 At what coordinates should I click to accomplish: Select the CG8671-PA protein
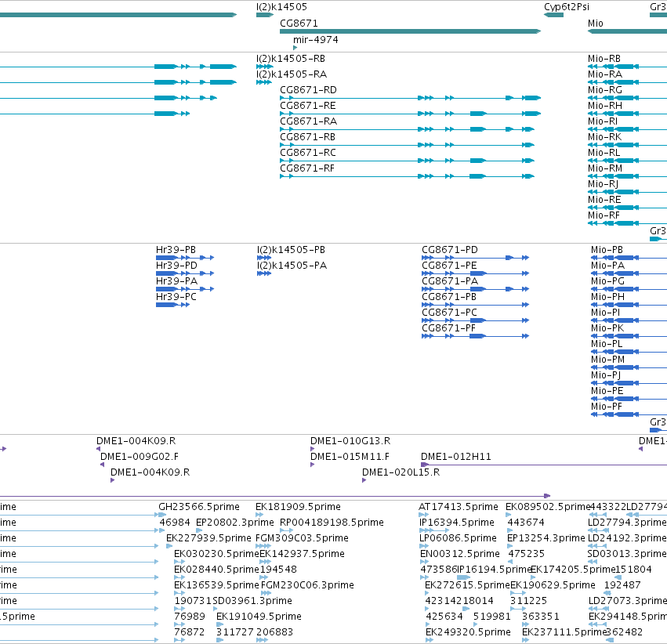pyautogui.click(x=475, y=289)
